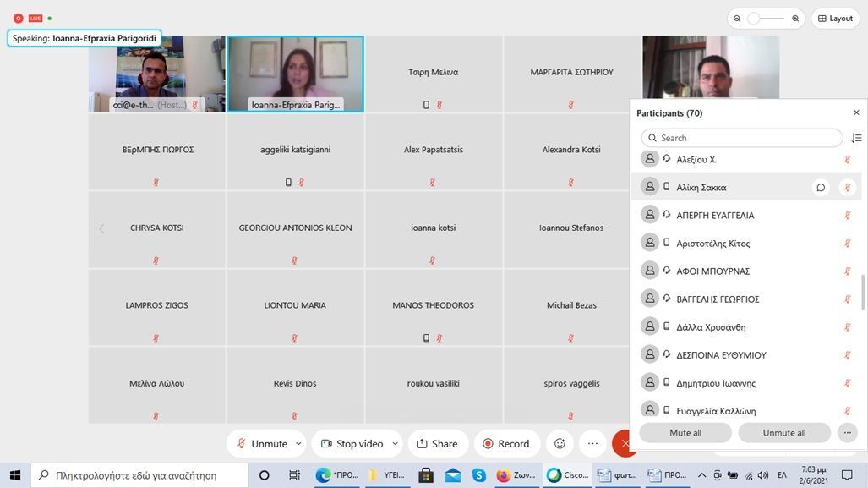Open more options in the participants panel
Viewport: 868px width, 488px height.
click(847, 433)
